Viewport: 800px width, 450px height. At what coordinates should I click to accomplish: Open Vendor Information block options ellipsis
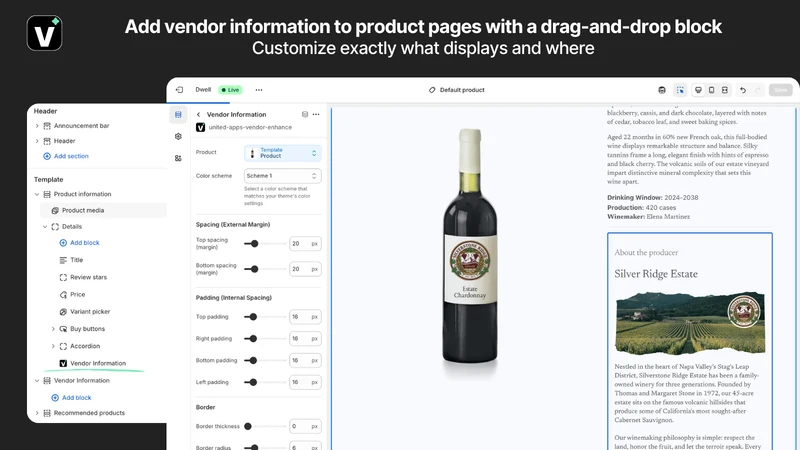[316, 114]
